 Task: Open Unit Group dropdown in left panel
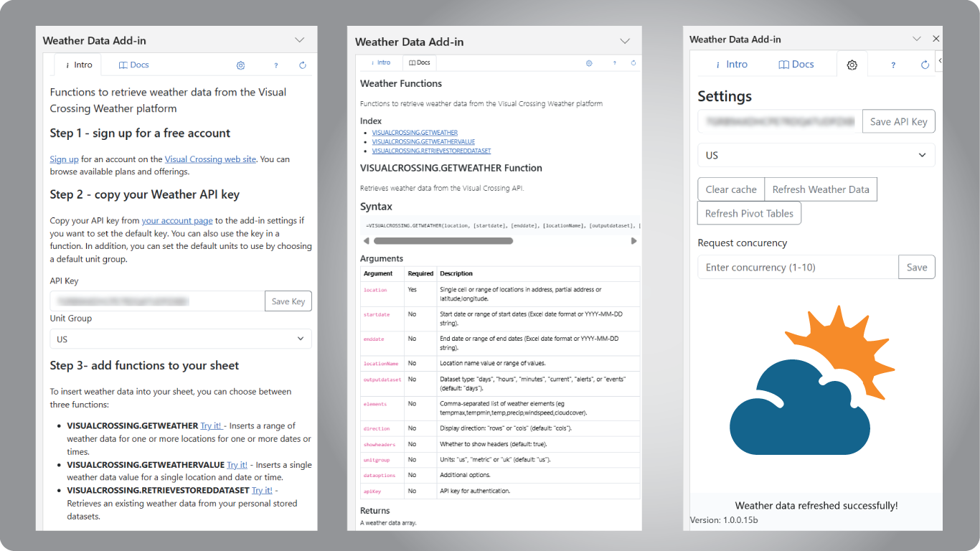(x=181, y=339)
